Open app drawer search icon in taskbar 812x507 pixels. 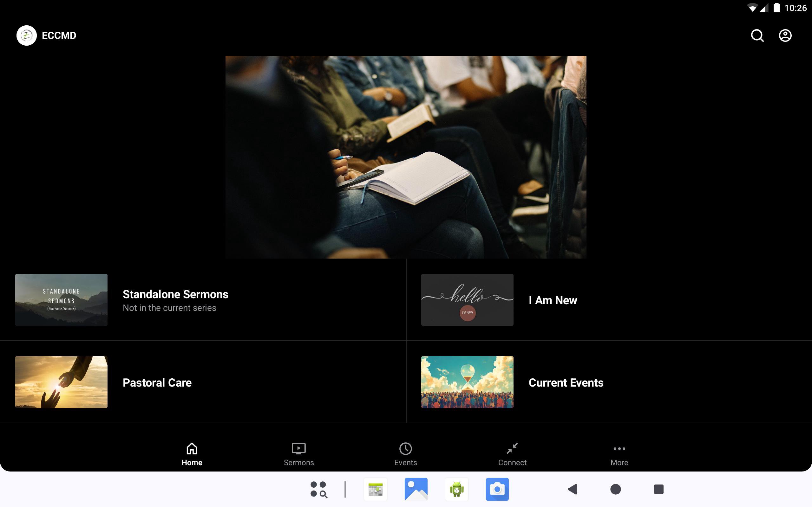[x=318, y=489]
